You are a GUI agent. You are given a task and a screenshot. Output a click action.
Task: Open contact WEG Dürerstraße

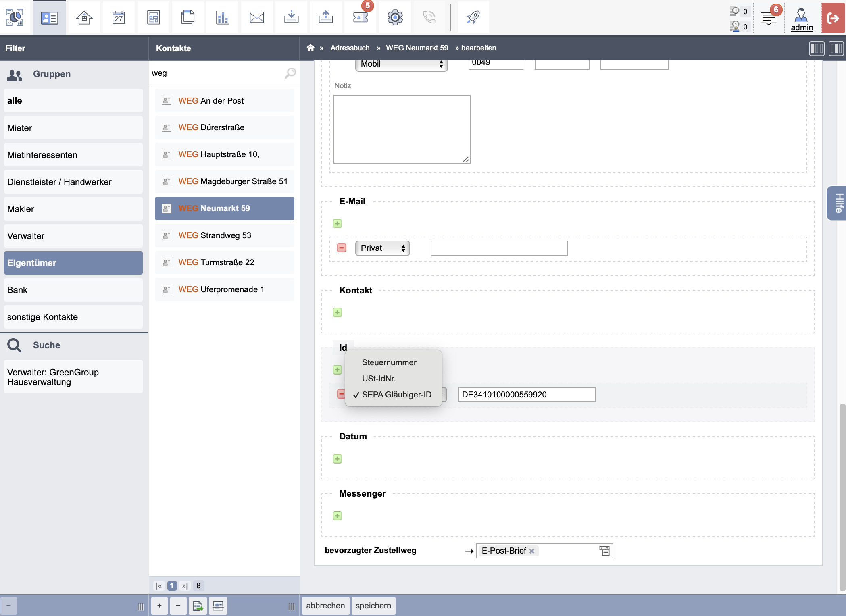pos(225,127)
